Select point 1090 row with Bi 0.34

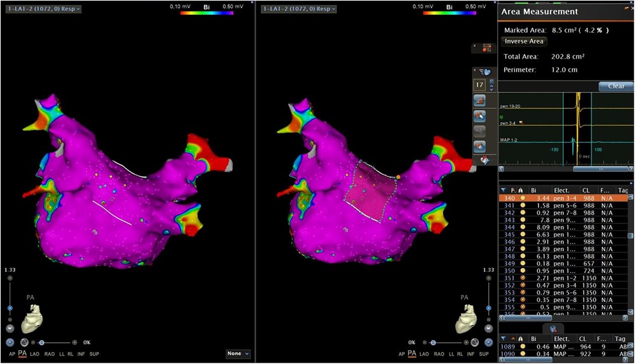(563, 354)
